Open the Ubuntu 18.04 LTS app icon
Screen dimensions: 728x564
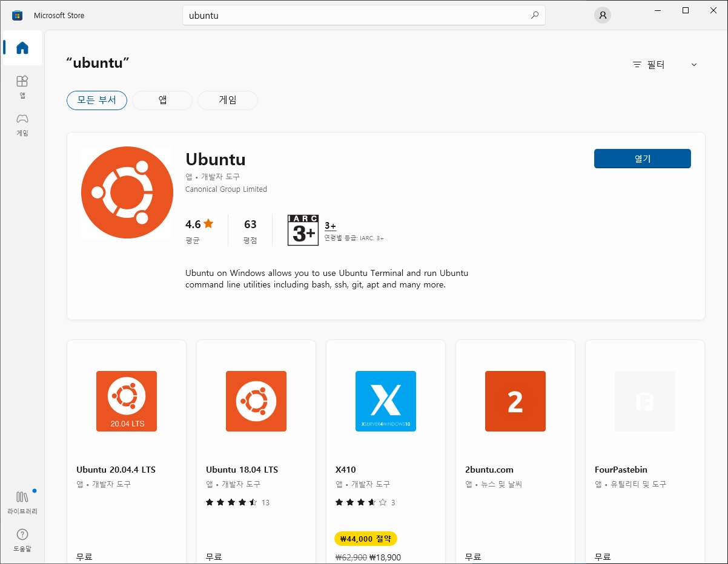point(256,401)
